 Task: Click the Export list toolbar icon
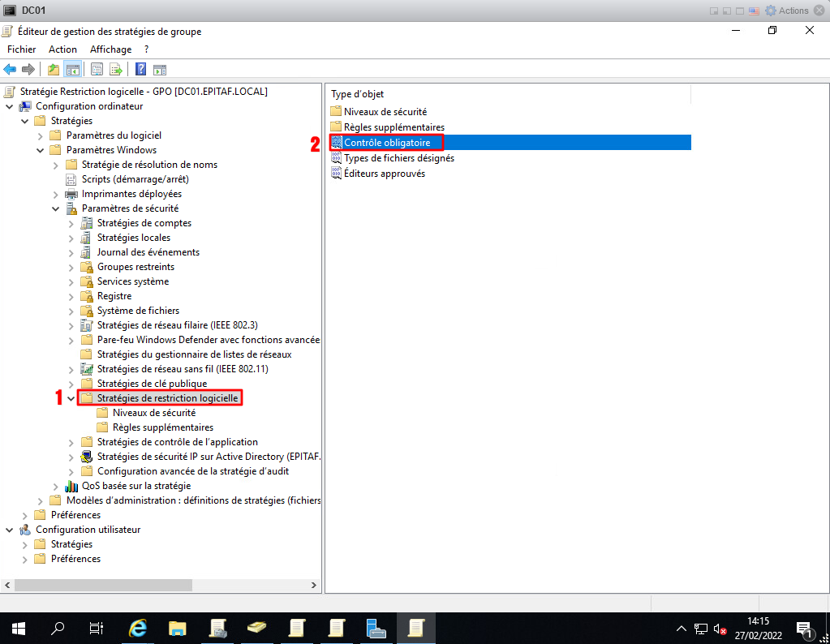[116, 70]
